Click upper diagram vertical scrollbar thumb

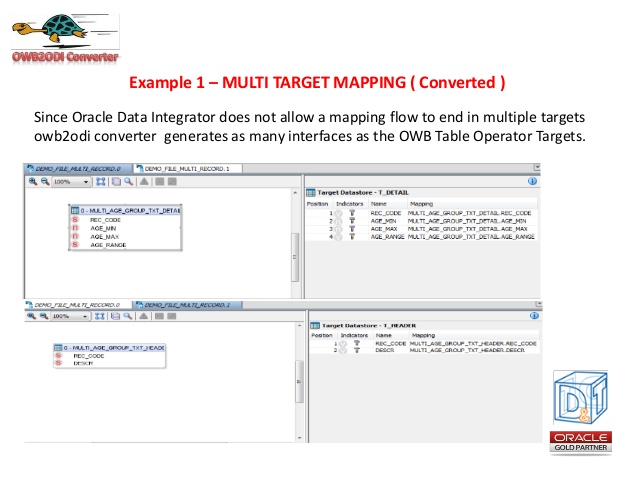click(295, 257)
